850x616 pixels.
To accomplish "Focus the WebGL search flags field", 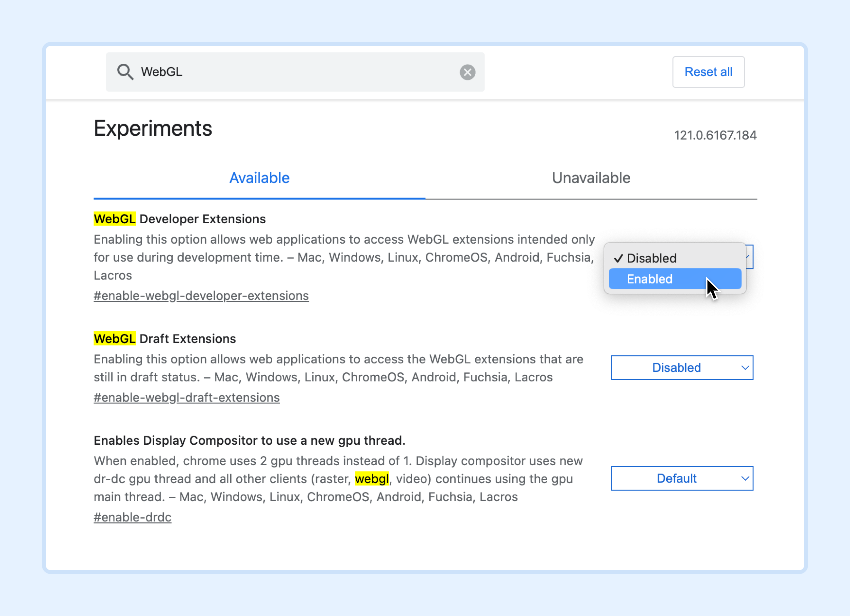I will click(x=295, y=72).
